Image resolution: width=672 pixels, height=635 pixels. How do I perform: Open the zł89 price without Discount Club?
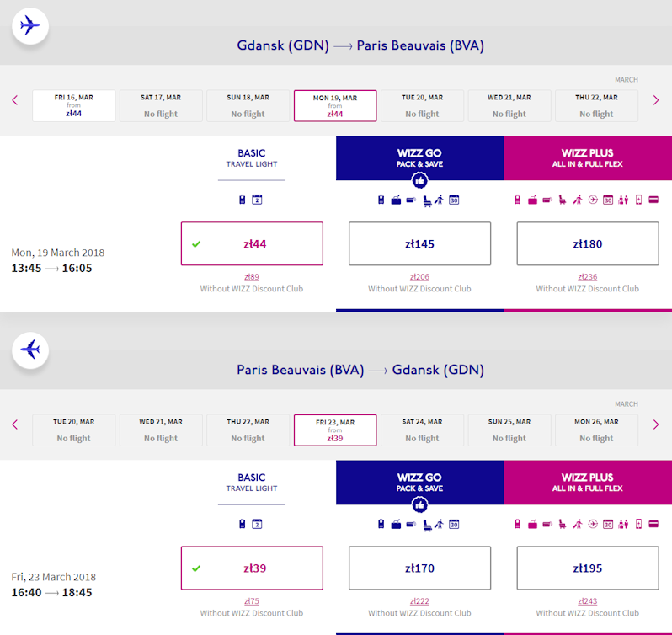pos(252,277)
